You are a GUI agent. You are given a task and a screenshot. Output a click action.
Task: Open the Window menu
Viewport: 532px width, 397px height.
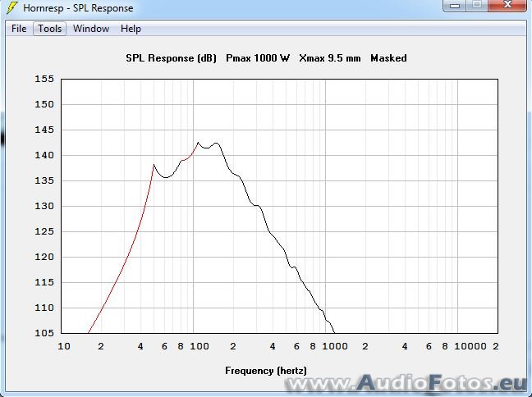click(91, 29)
